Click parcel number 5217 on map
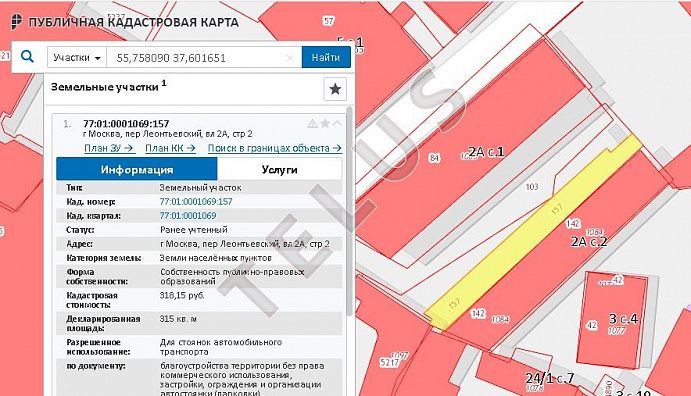 coord(390,362)
